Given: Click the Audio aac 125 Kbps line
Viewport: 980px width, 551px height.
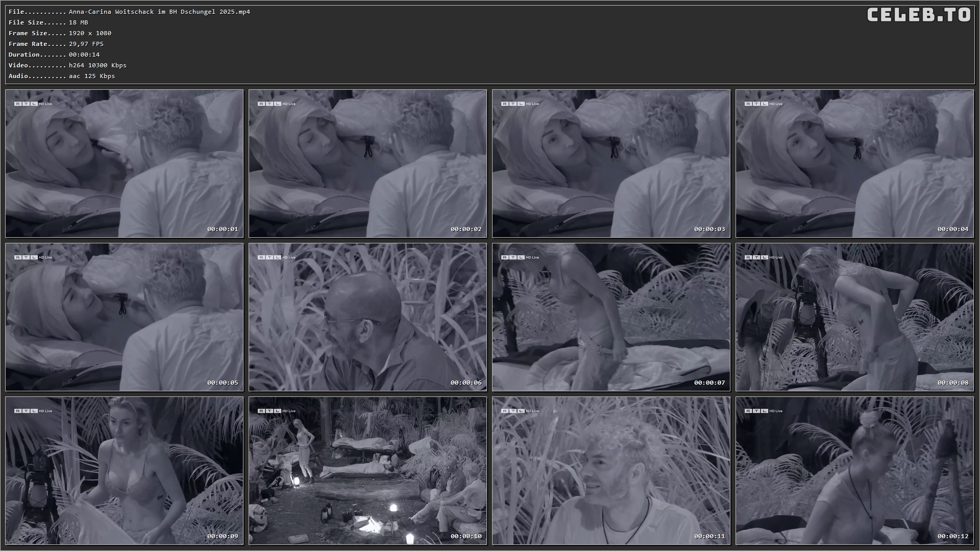Looking at the screenshot, I should point(62,76).
